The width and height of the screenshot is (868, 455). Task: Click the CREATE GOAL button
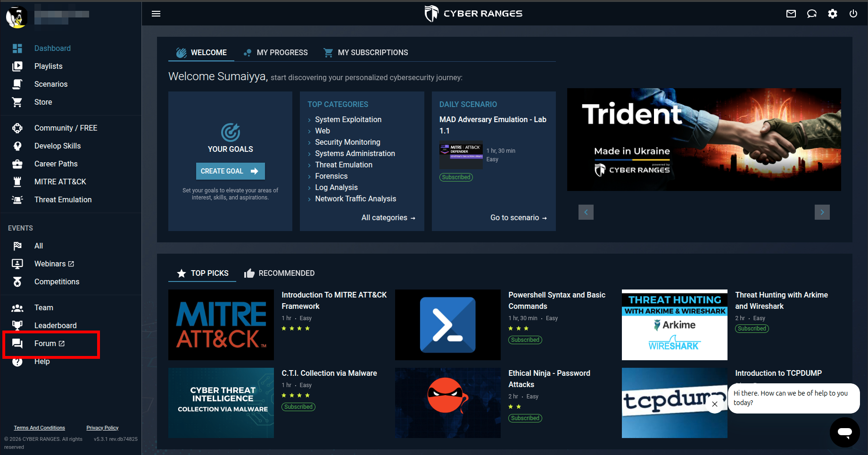point(231,171)
